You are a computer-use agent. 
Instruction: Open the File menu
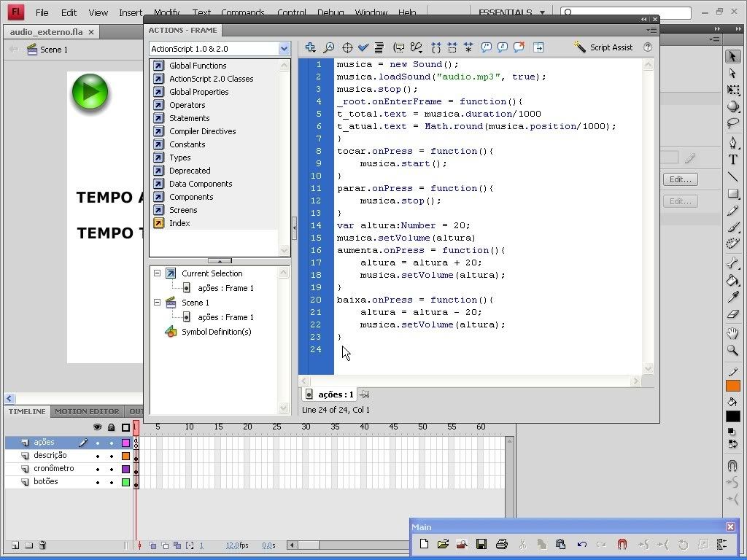coord(42,12)
